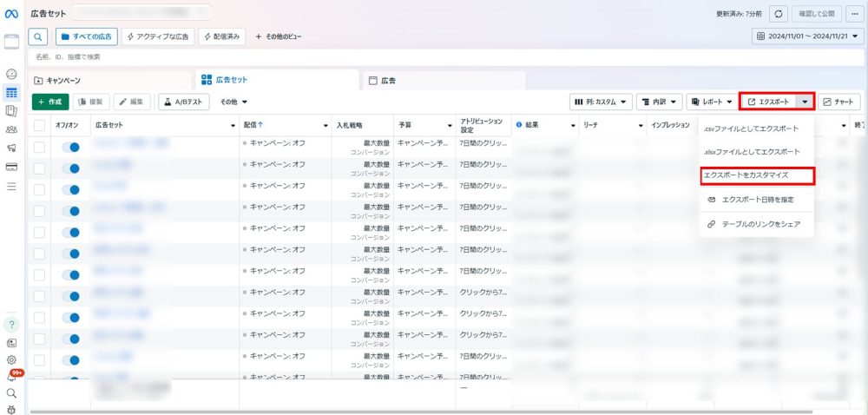Select the アクティブな広告 view
The image size is (868, 415).
[x=158, y=36]
